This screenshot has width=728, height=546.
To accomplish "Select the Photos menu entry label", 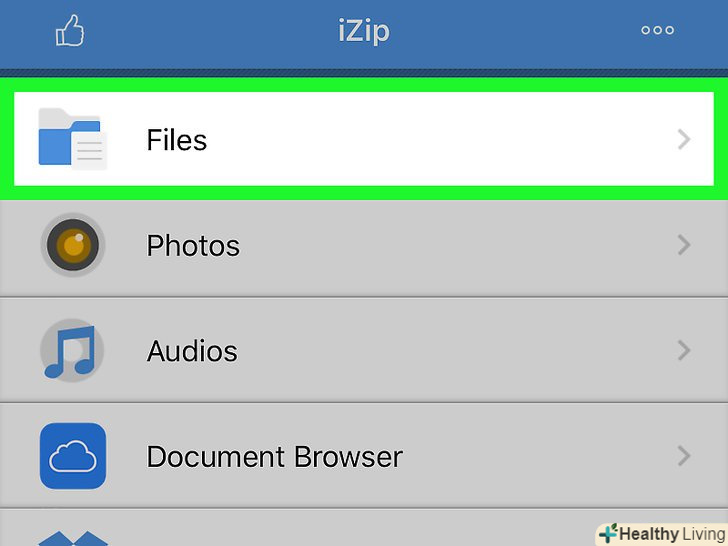I will point(193,246).
